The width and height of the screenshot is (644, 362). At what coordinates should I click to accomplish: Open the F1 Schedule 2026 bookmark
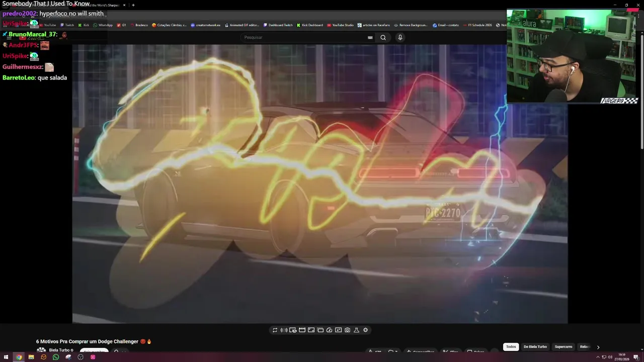[477, 25]
